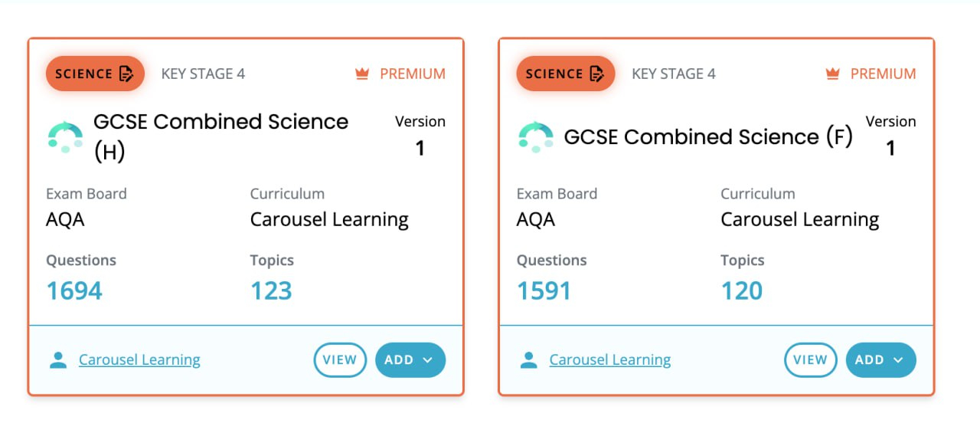Click the Science badge on the Higher card
This screenshot has height=433, width=980.
(95, 74)
